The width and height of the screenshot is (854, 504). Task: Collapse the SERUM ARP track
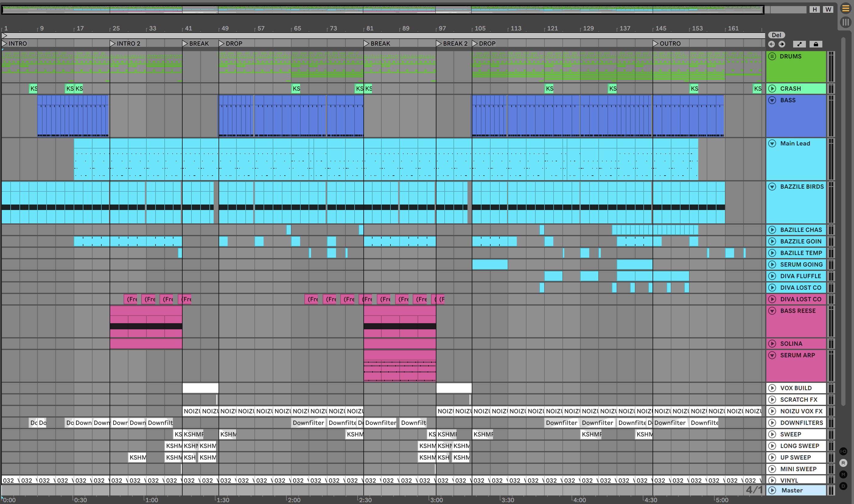pos(772,355)
